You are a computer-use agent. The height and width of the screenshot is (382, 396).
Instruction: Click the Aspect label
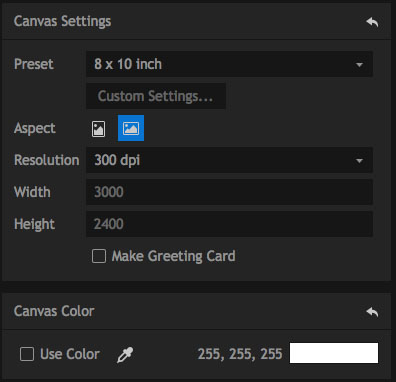pyautogui.click(x=35, y=128)
